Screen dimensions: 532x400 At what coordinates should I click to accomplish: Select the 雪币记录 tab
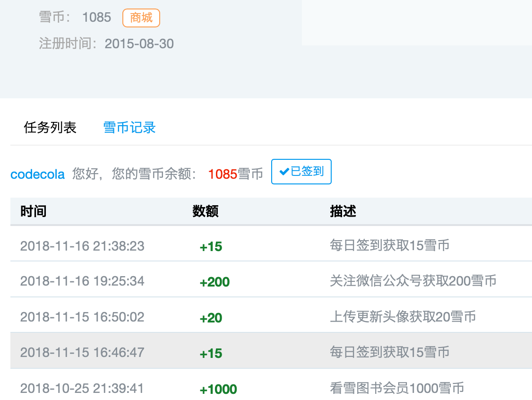pos(129,128)
